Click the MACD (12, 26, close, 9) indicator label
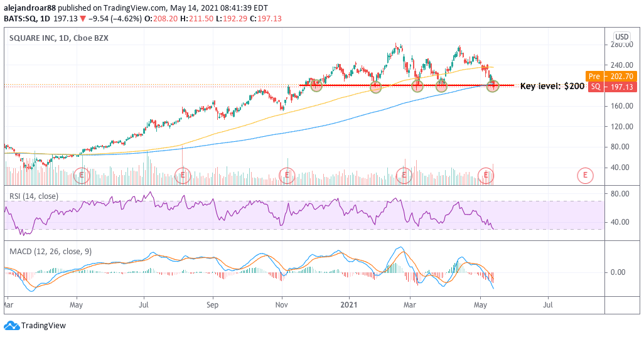 click(50, 251)
